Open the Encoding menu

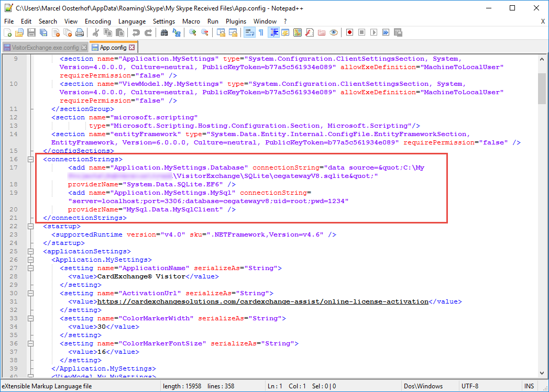97,21
